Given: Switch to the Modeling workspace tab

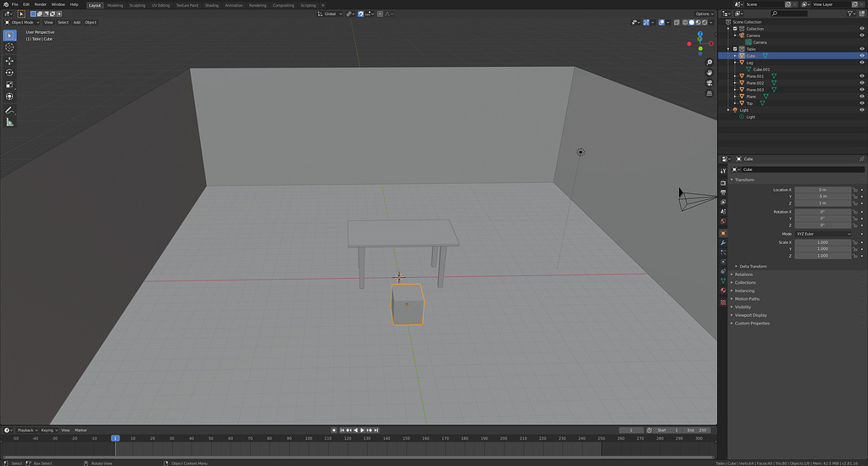Looking at the screenshot, I should point(115,5).
